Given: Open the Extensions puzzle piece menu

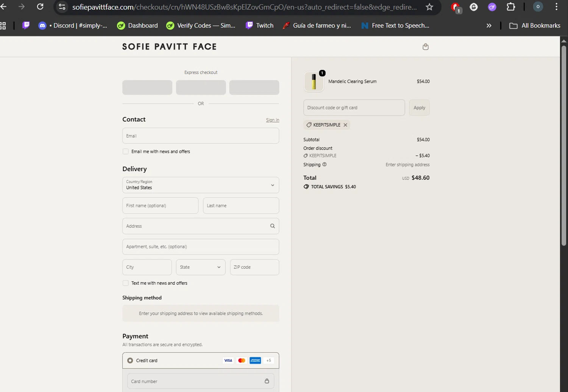Looking at the screenshot, I should pyautogui.click(x=511, y=7).
